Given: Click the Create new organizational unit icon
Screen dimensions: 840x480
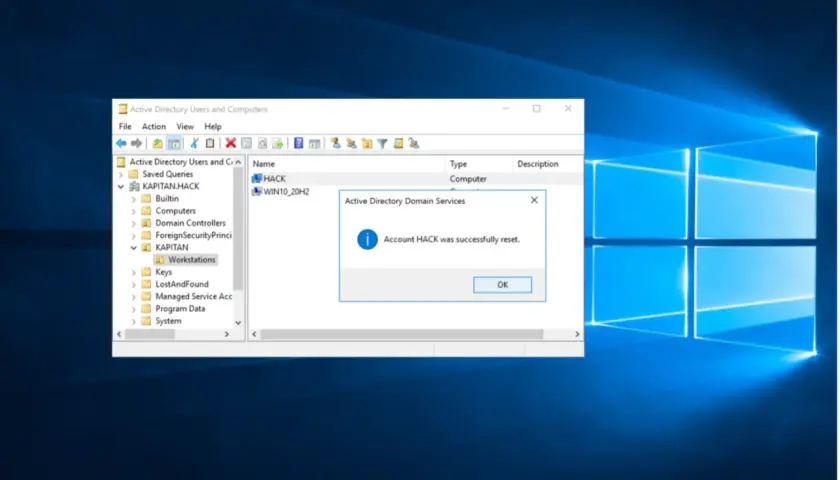Looking at the screenshot, I should click(367, 143).
